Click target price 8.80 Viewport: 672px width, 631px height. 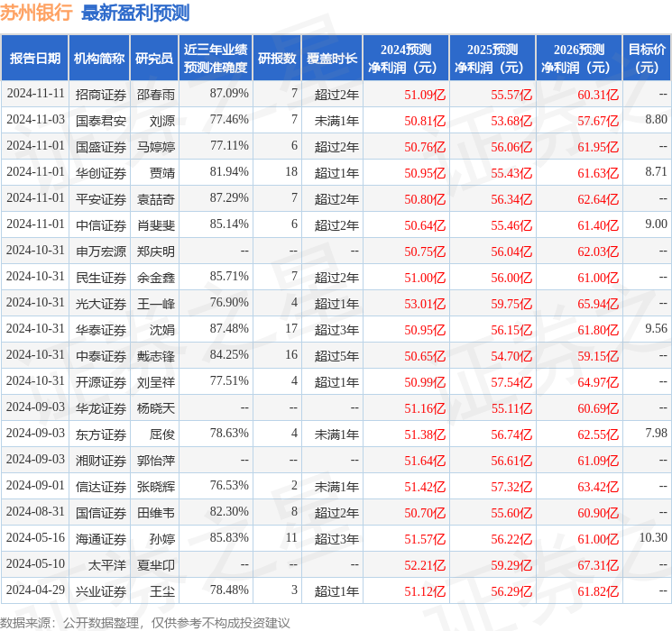[656, 119]
